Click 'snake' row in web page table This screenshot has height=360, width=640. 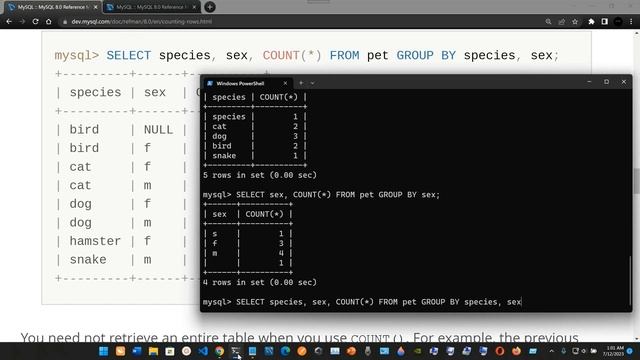[x=88, y=260]
